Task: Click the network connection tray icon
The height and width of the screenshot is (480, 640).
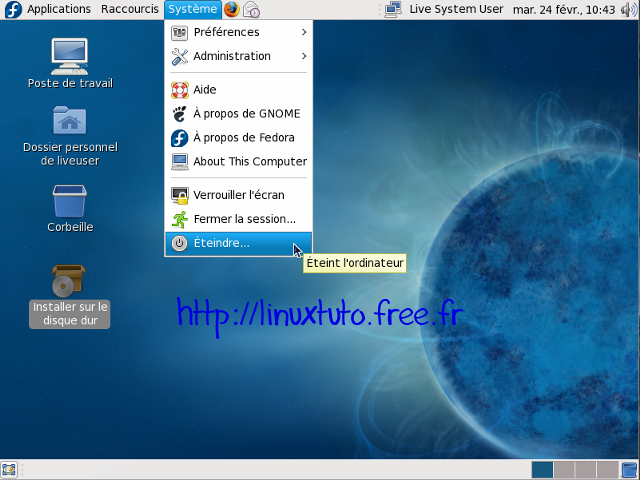Action: point(393,9)
